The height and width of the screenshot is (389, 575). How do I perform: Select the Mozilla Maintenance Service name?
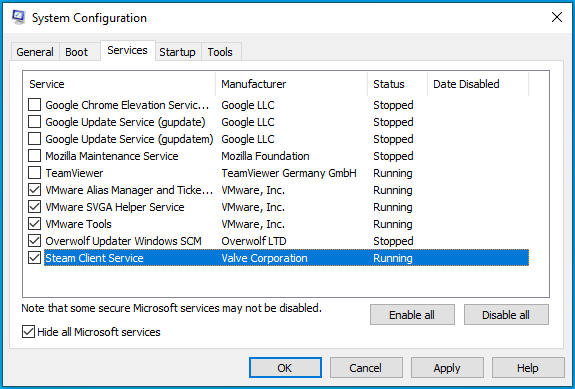tap(112, 156)
